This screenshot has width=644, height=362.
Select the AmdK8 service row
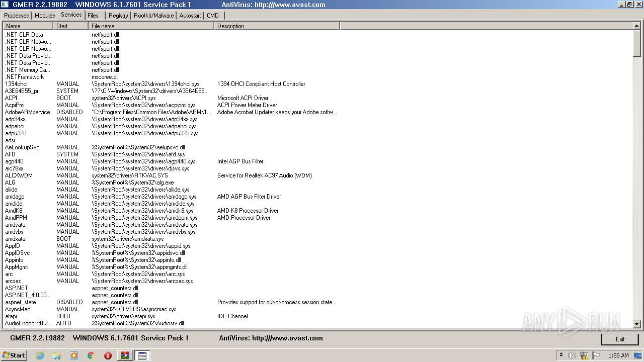[171, 211]
